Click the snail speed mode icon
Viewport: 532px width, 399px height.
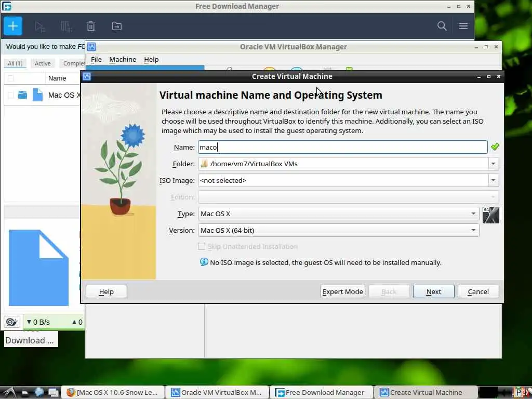tap(12, 322)
